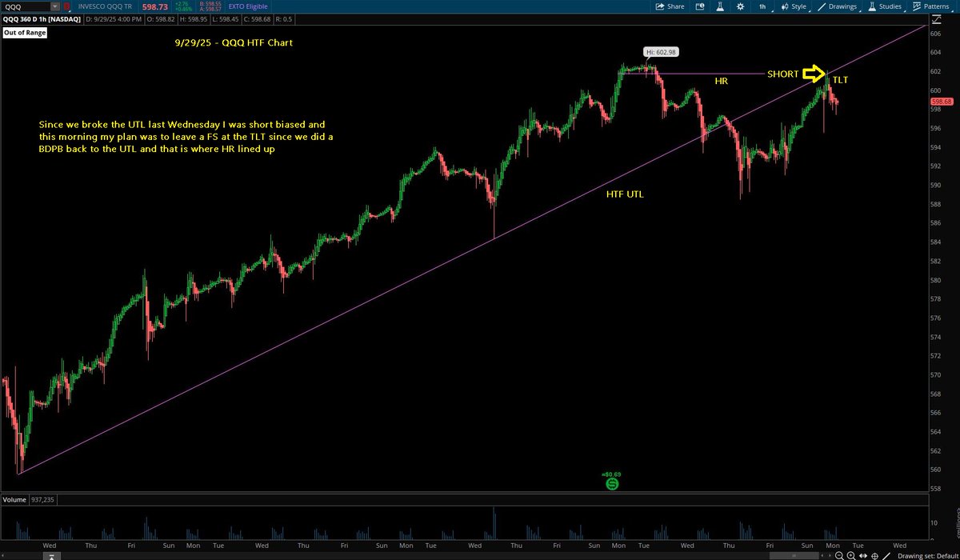
Task: Open the Studies menu
Action: coord(886,6)
